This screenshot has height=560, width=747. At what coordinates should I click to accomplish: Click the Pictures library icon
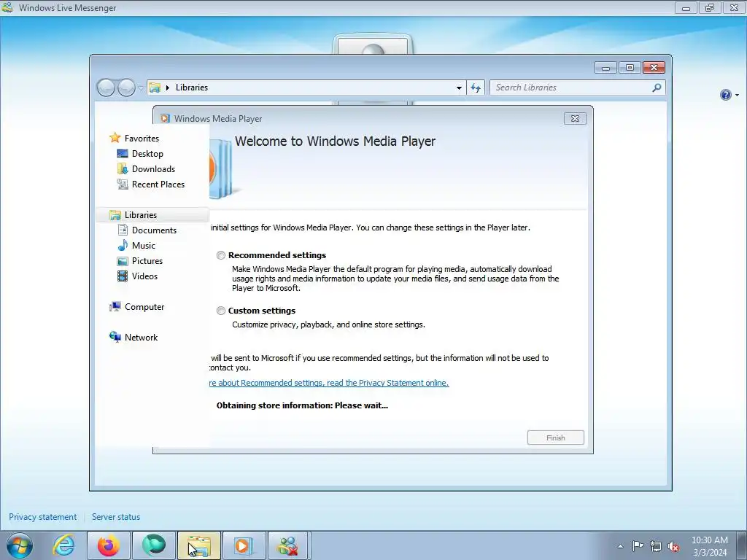(123, 261)
